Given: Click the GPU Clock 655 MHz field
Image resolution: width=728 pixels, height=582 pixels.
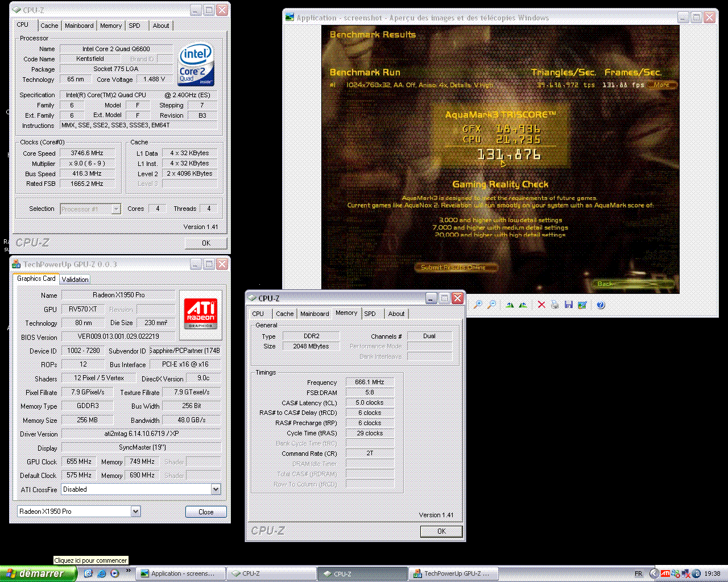Looking at the screenshot, I should pyautogui.click(x=78, y=462).
